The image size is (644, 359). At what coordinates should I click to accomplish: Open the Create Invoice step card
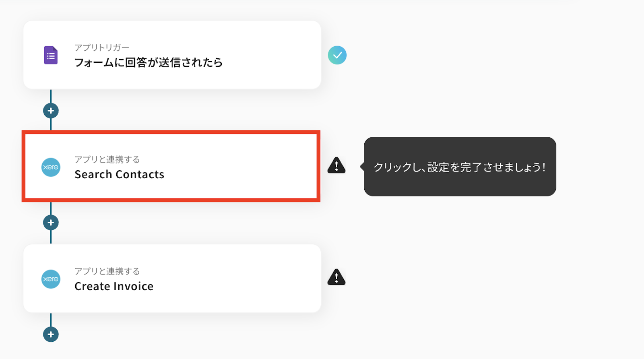[172, 279]
